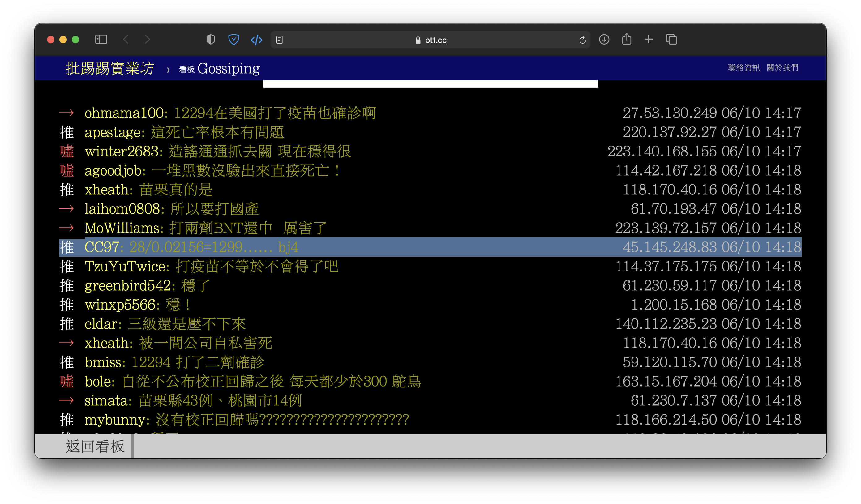Open a new tab with plus icon
This screenshot has width=861, height=504.
[649, 40]
